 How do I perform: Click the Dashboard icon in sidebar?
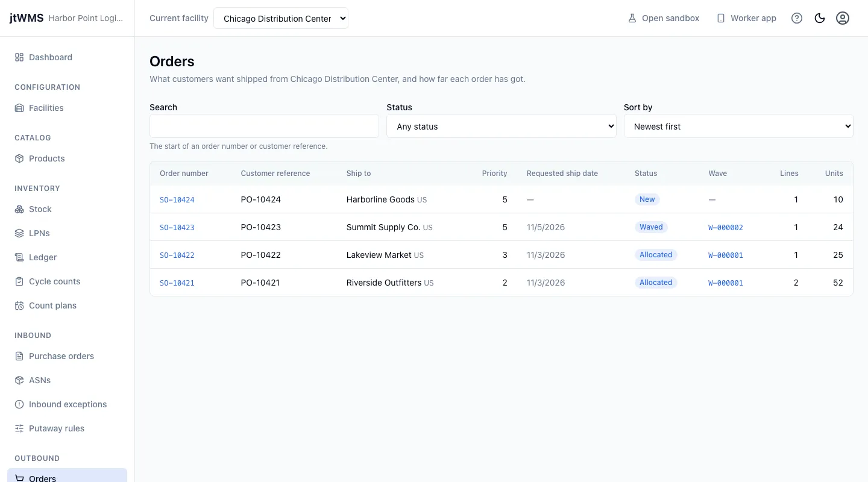click(x=19, y=57)
